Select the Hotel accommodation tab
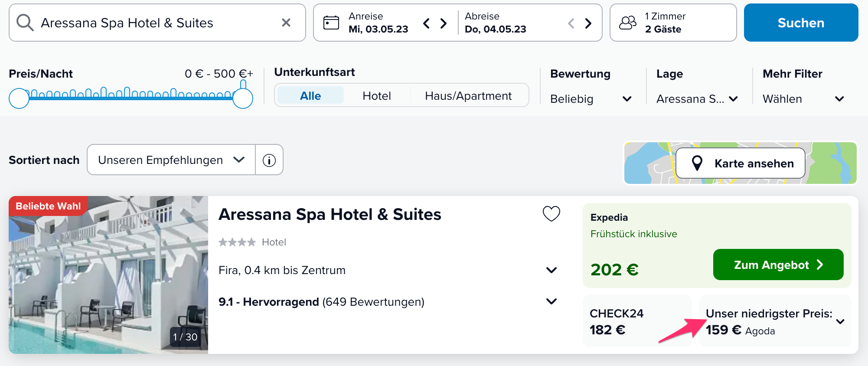Viewport: 868px width, 366px height. pyautogui.click(x=377, y=95)
